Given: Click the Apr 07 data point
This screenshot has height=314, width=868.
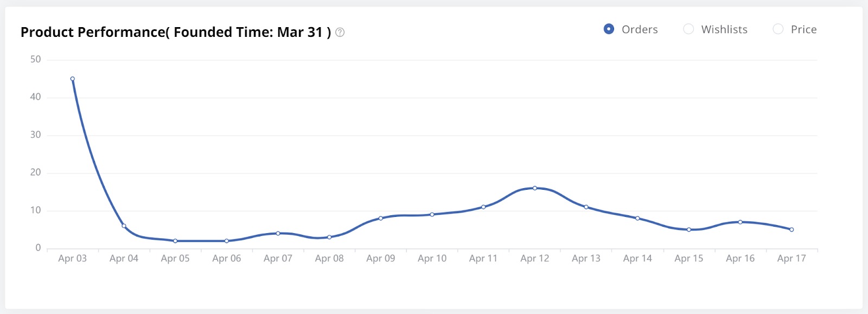Looking at the screenshot, I should [278, 233].
